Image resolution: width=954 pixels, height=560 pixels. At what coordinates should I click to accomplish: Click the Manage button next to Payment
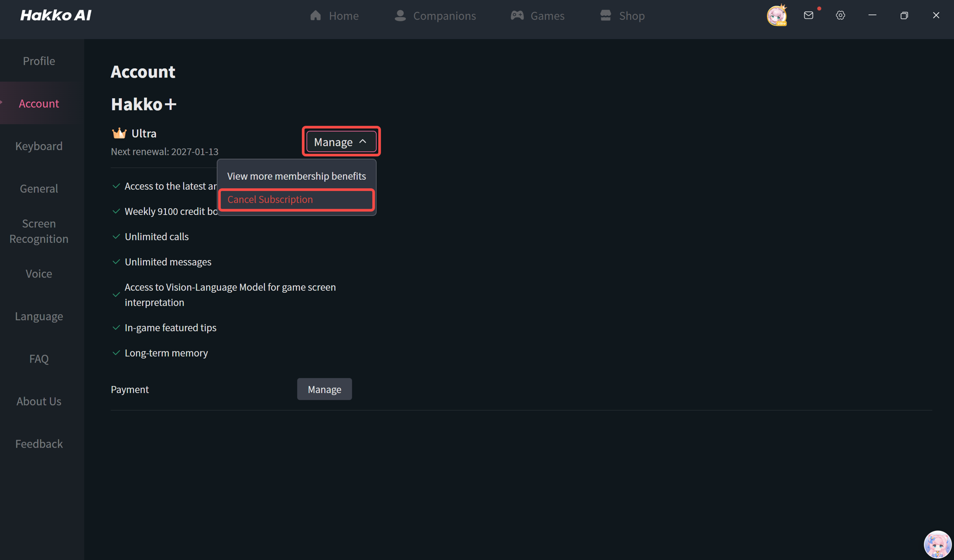[x=324, y=389]
